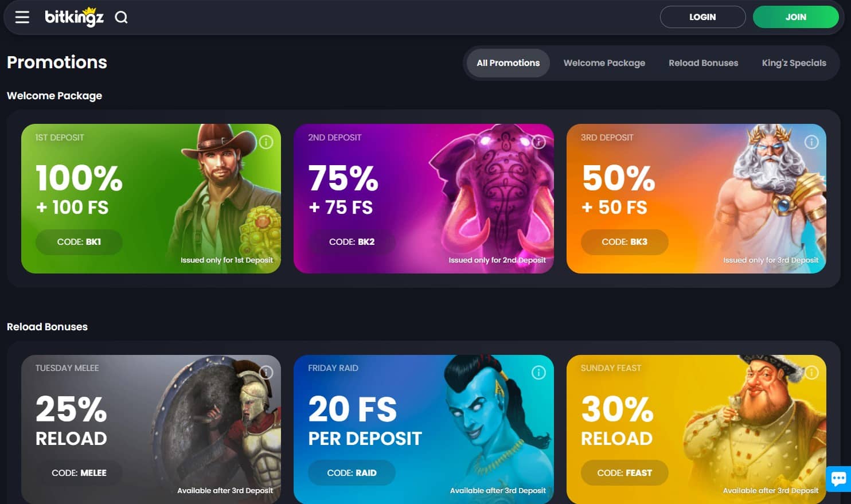The height and width of the screenshot is (504, 851).
Task: Click the search magnifier icon
Action: (x=121, y=17)
